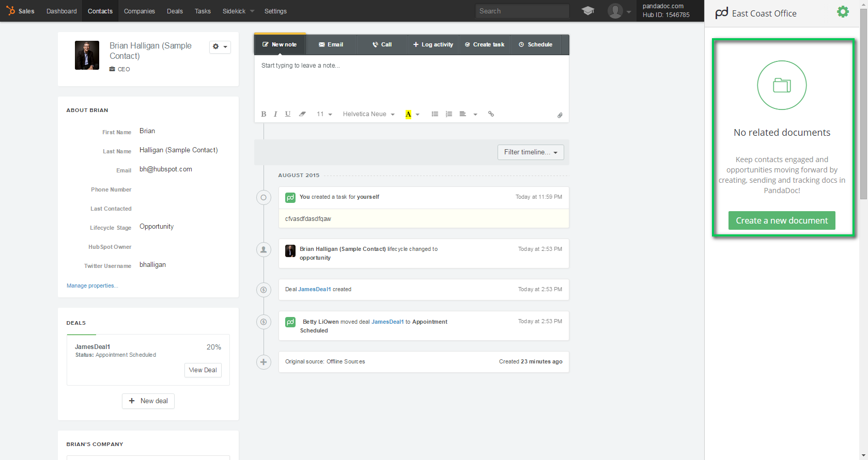The width and height of the screenshot is (868, 460).
Task: Open the Companies menu item
Action: [139, 11]
